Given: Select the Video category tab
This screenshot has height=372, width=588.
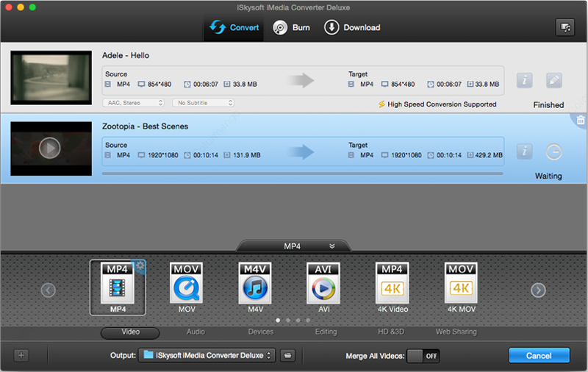Looking at the screenshot, I should pyautogui.click(x=130, y=332).
